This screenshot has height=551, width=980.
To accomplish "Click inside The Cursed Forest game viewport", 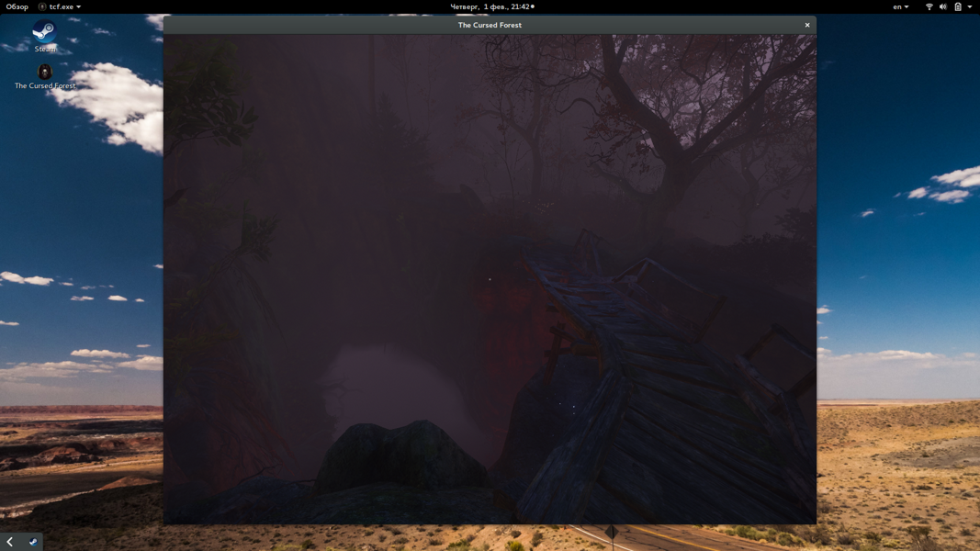I will (490, 279).
